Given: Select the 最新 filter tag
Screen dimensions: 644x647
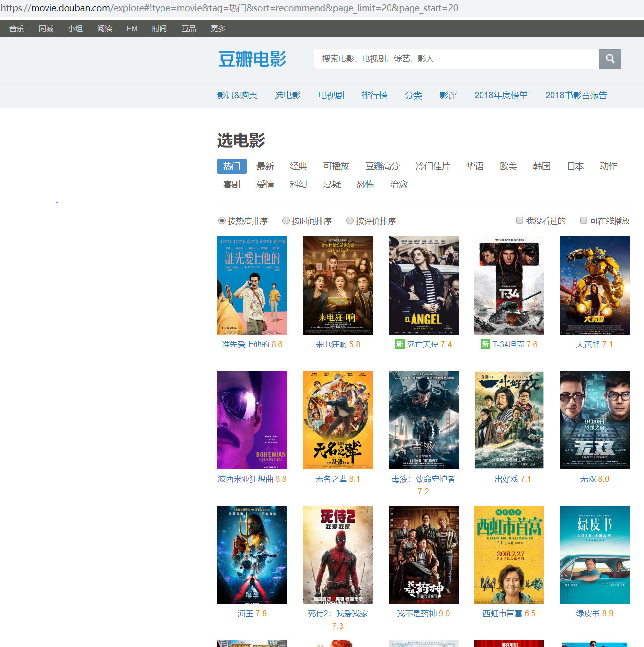Looking at the screenshot, I should [x=265, y=166].
